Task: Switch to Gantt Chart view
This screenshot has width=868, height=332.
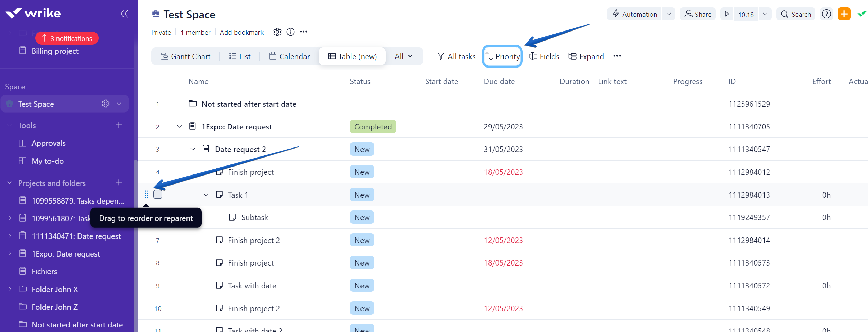Action: point(186,56)
